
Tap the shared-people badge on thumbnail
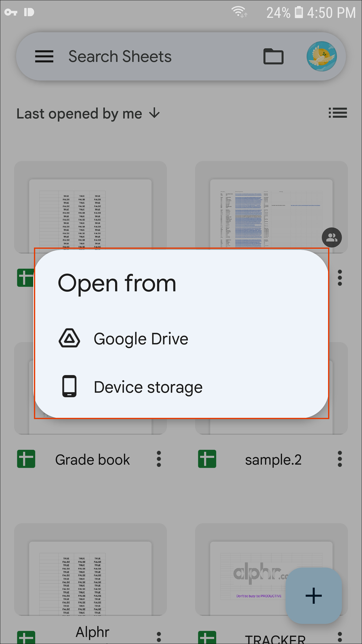coord(332,237)
